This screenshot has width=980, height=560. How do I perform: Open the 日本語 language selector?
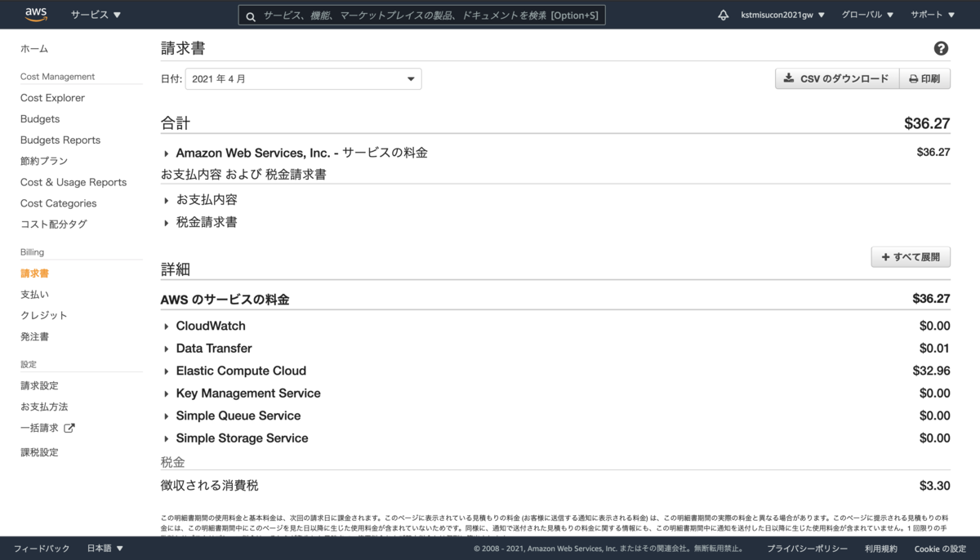pyautogui.click(x=105, y=549)
